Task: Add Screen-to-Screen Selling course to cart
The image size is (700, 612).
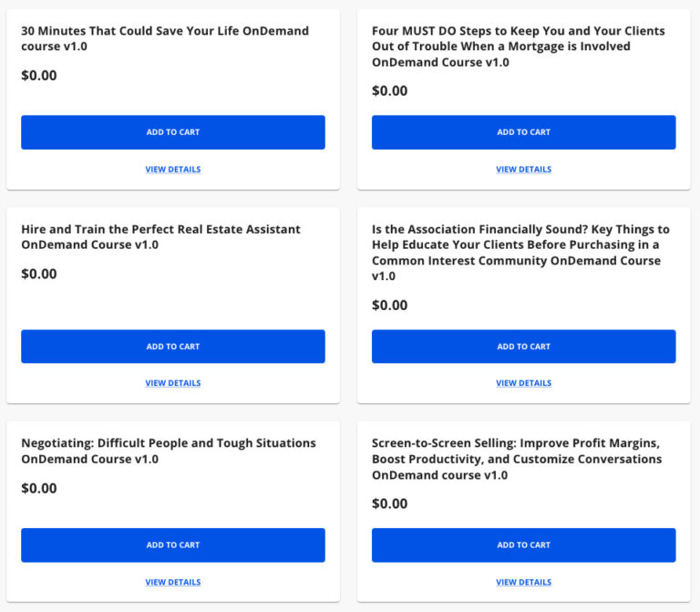Action: 523,545
